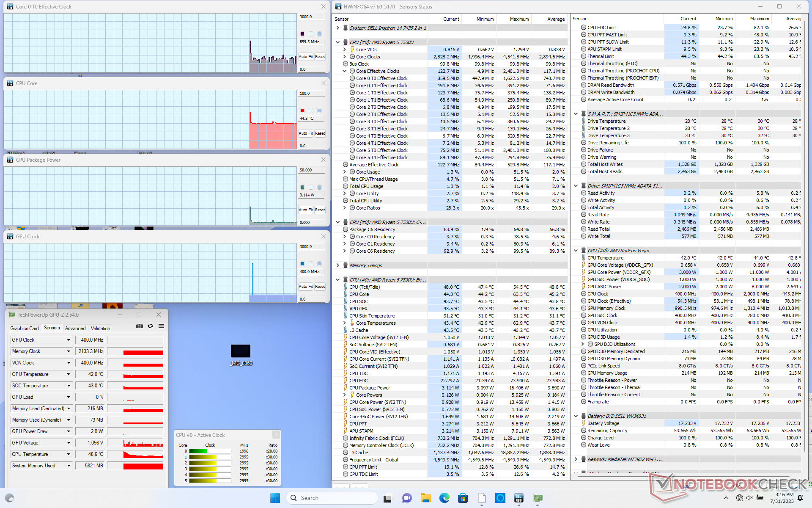Switch to the Graphics Card tab
This screenshot has width=812, height=508.
tap(24, 329)
